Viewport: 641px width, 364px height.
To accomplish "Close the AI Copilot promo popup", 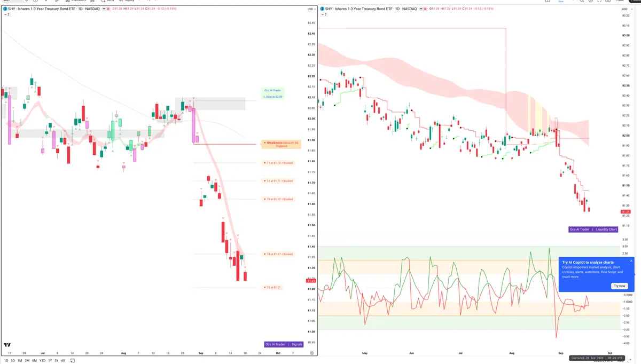I will 631,261.
